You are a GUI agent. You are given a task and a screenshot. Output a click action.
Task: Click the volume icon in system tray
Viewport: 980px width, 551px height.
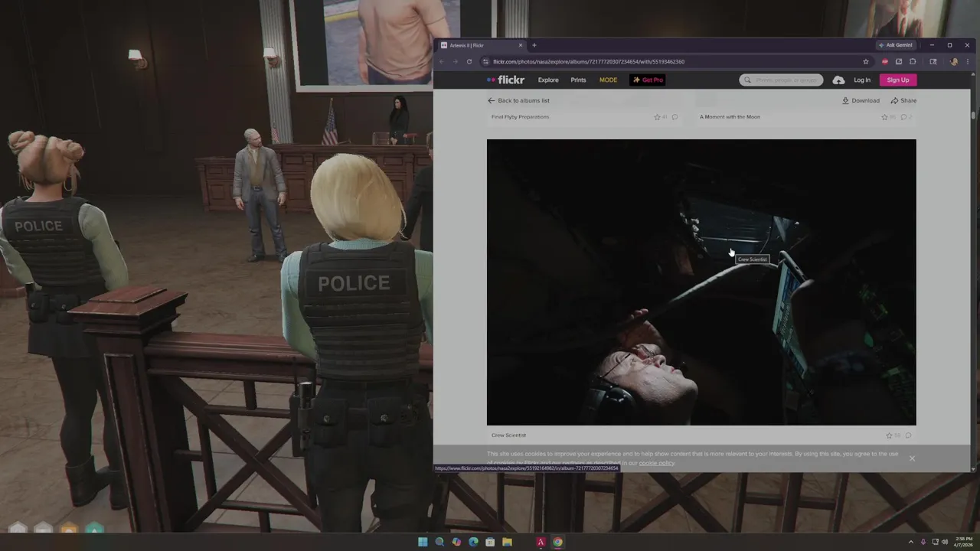coord(945,542)
